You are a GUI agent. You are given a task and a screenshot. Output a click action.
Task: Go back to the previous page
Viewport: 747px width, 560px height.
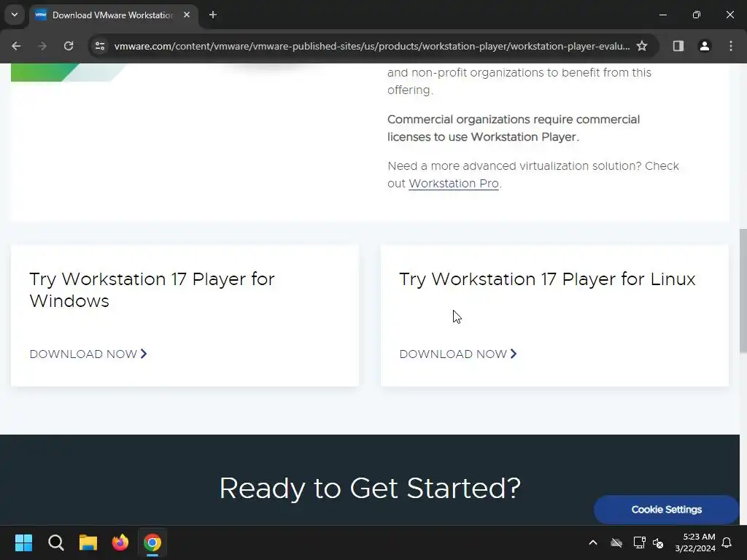[x=16, y=46]
